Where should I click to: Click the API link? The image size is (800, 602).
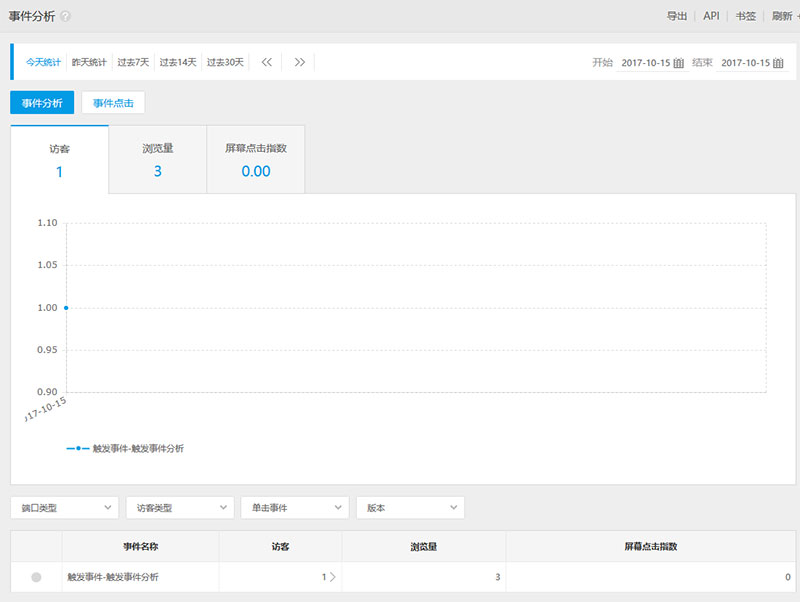tap(711, 16)
